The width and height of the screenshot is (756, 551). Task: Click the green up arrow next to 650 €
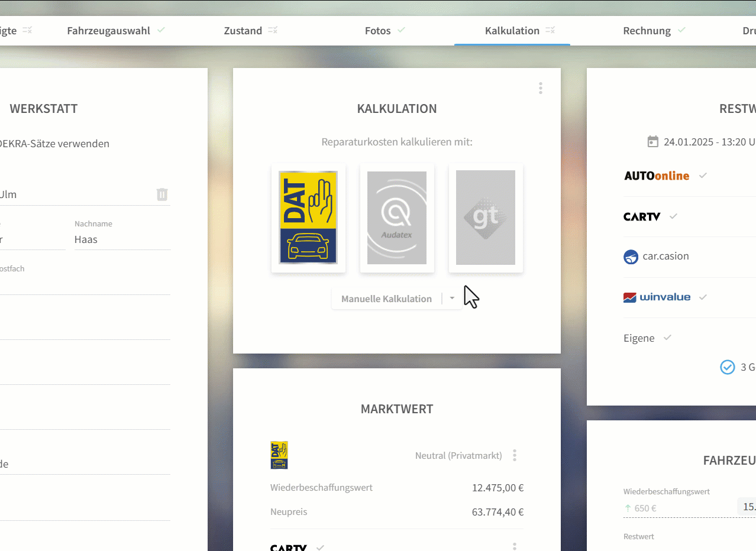click(628, 508)
